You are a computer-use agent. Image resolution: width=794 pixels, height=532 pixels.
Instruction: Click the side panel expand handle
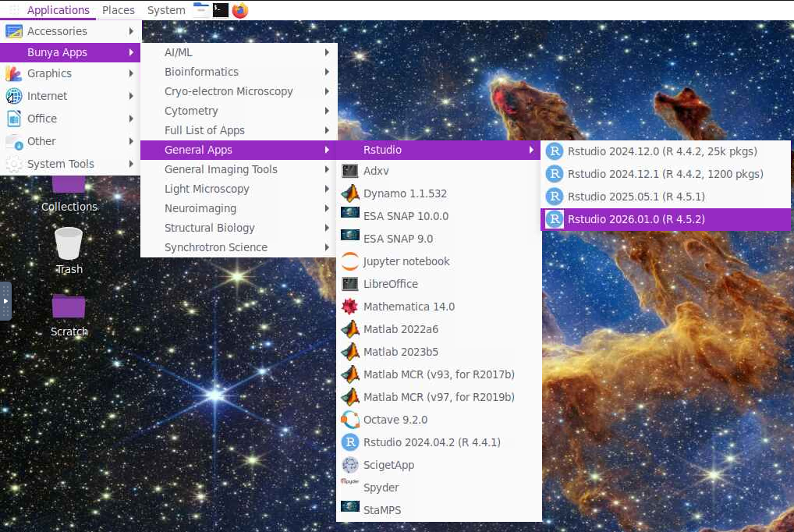[x=5, y=301]
